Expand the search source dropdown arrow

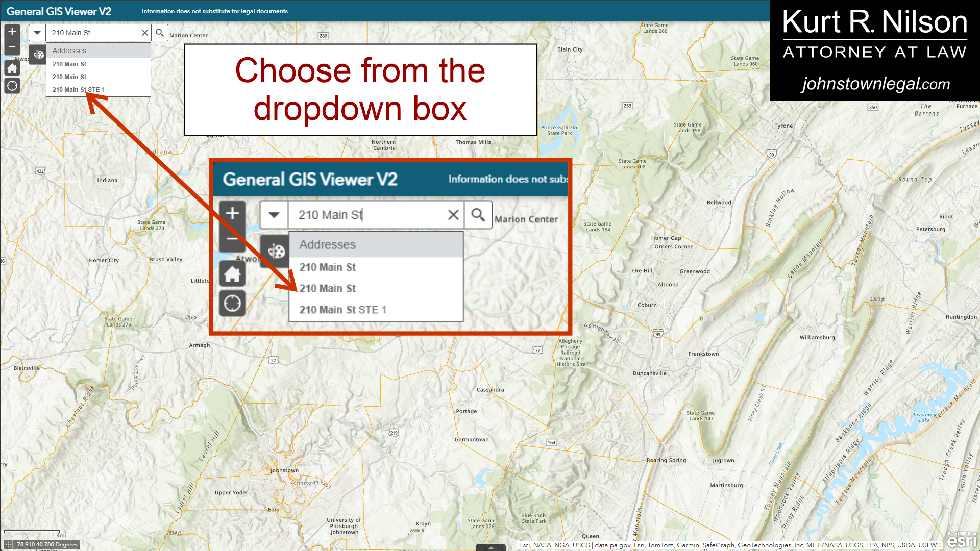tap(37, 33)
